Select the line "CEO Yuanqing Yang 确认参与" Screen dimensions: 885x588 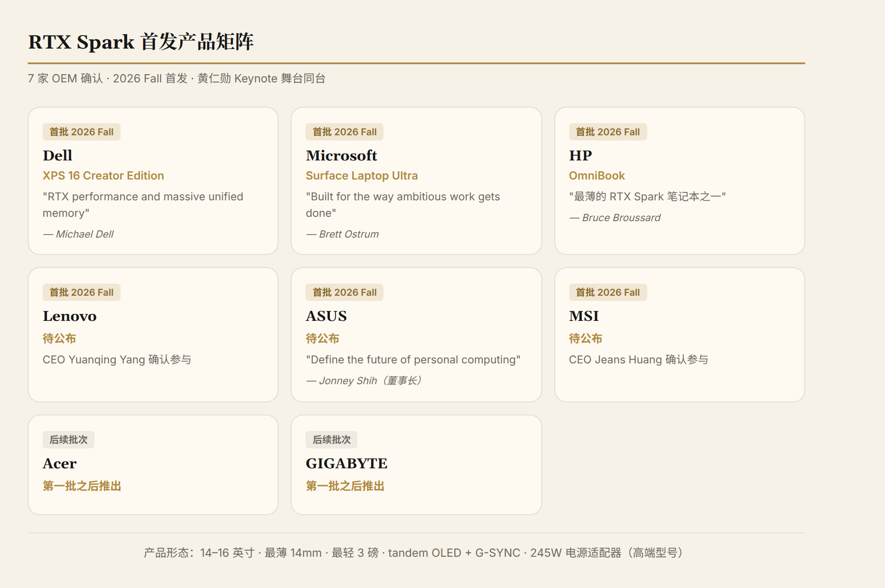pos(117,359)
